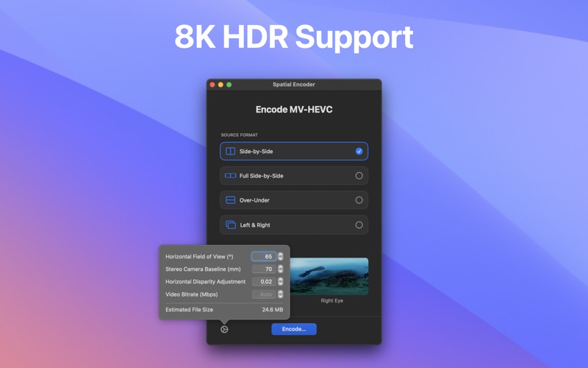The width and height of the screenshot is (588, 368).
Task: Click the Stereo Camera Baseline stepper
Action: (x=281, y=269)
